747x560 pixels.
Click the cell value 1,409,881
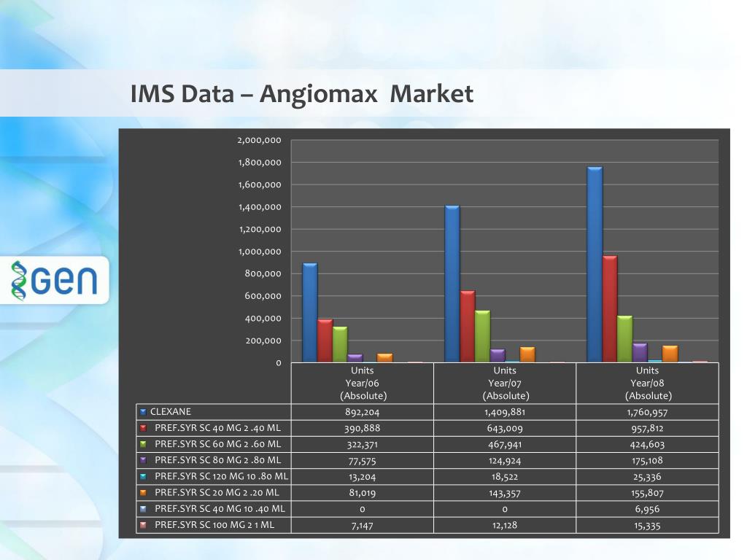pyautogui.click(x=505, y=413)
